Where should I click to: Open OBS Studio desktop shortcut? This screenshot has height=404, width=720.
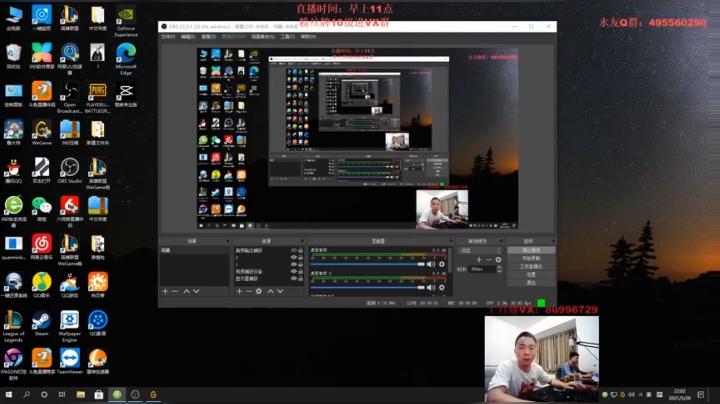[69, 171]
